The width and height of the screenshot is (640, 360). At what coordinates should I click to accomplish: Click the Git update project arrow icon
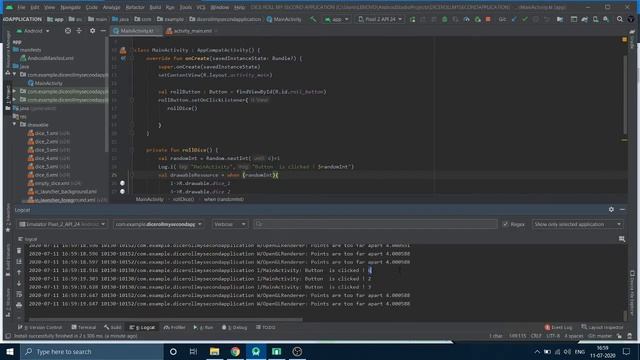[x=514, y=19]
